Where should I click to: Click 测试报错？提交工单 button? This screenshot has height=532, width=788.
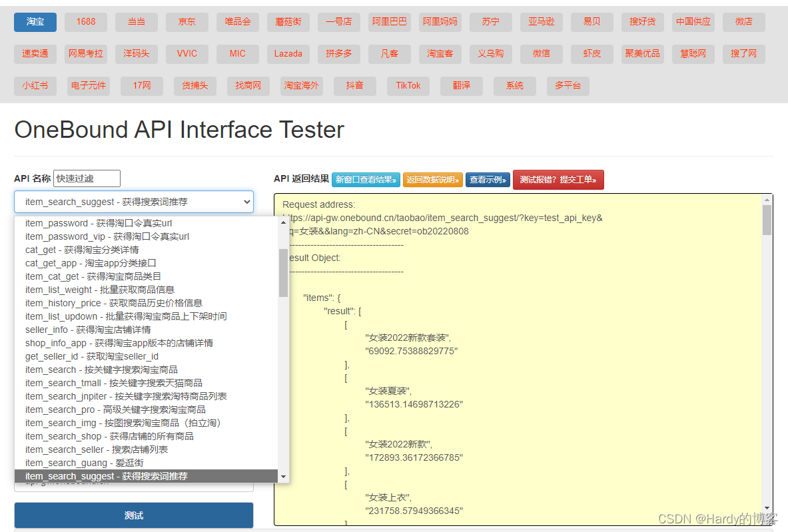(558, 180)
